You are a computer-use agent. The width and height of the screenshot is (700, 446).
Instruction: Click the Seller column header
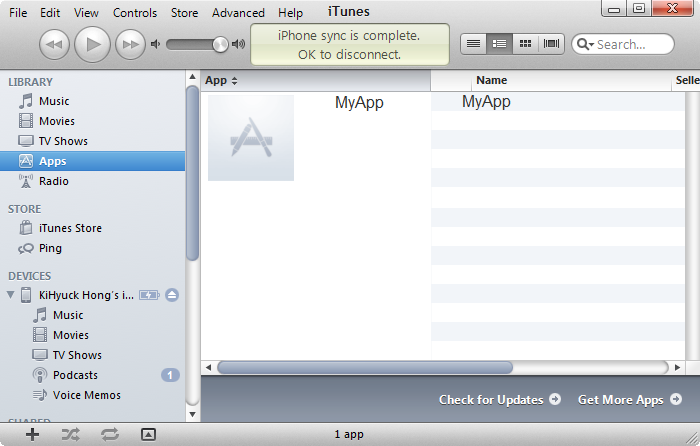tap(686, 81)
